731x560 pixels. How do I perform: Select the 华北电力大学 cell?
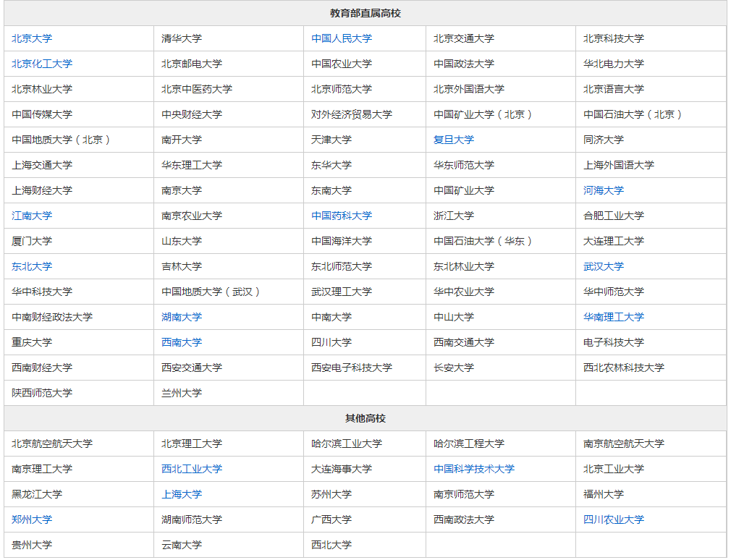point(651,64)
